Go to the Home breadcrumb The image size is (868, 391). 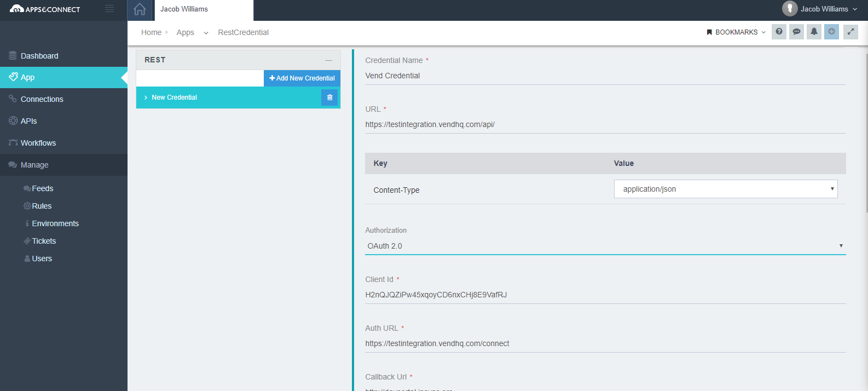[151, 32]
